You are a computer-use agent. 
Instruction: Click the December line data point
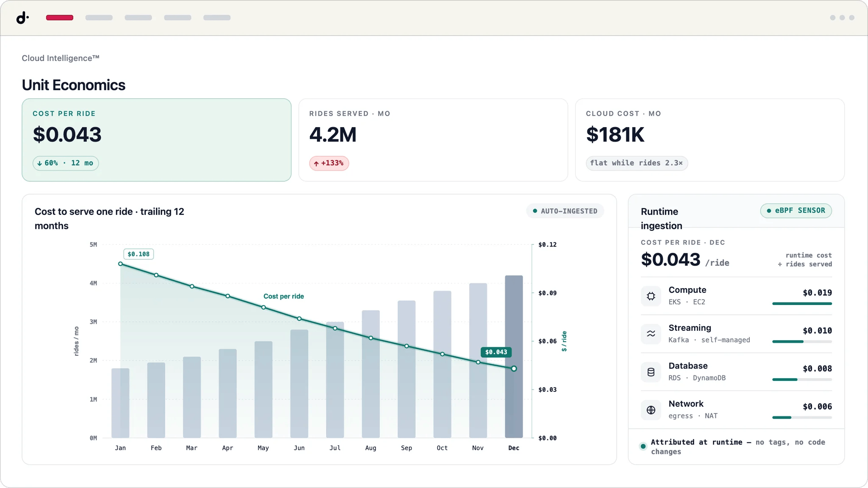(x=514, y=369)
